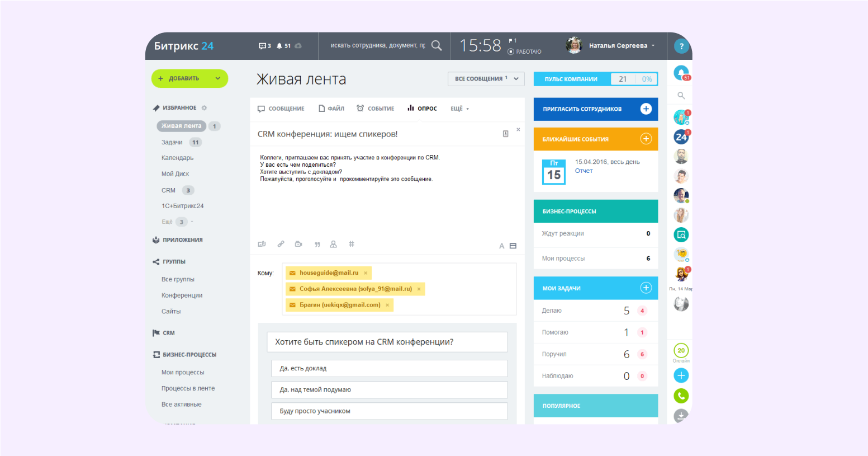Expand the Ещё item in Избранное menu
This screenshot has height=456, width=868.
click(177, 222)
